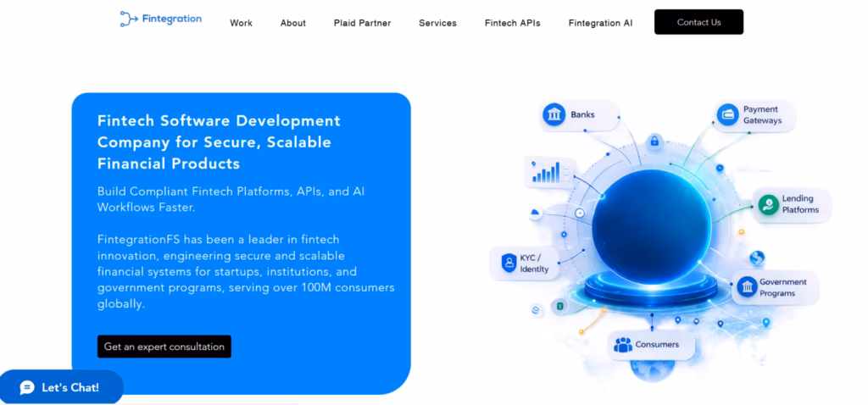The width and height of the screenshot is (868, 405).
Task: Click the Consumers label text
Action: click(657, 344)
